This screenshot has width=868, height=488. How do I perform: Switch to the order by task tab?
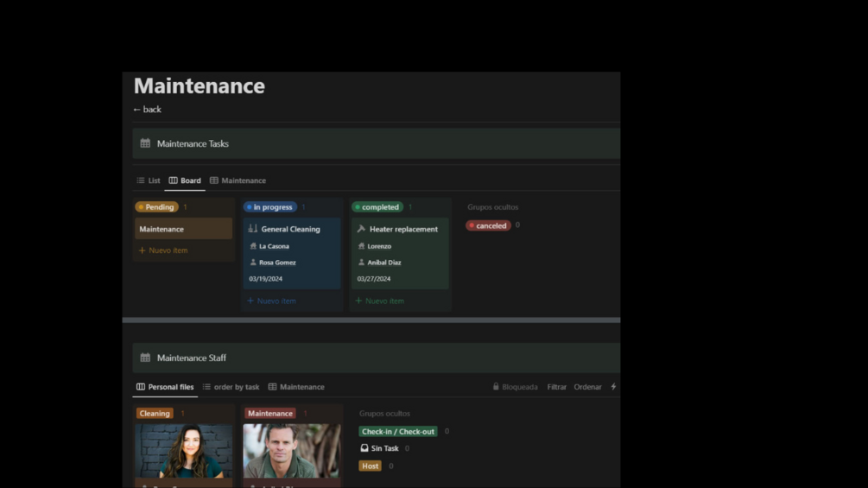pos(231,387)
